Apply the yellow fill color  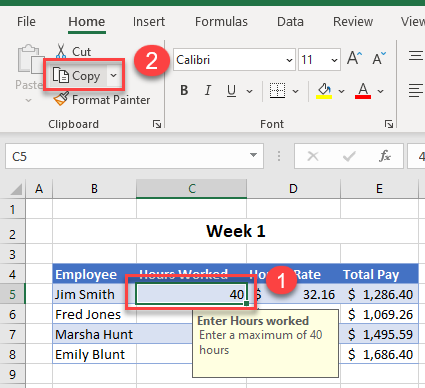tap(324, 91)
